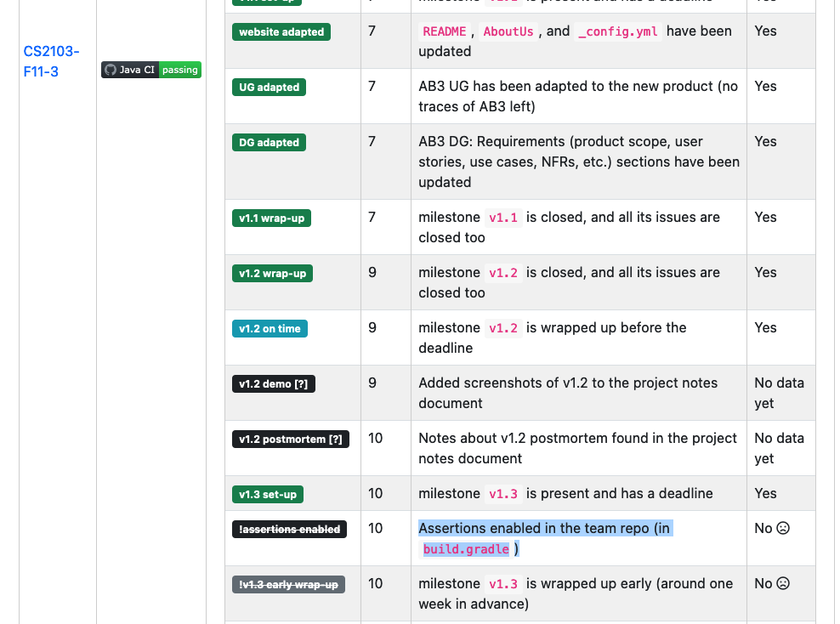The image size is (840, 624).
Task: Click 'Yes' status in UG adapted row
Action: (765, 86)
